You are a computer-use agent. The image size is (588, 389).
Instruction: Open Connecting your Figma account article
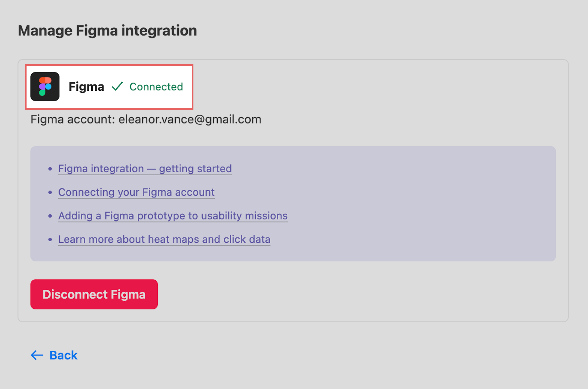tap(136, 192)
